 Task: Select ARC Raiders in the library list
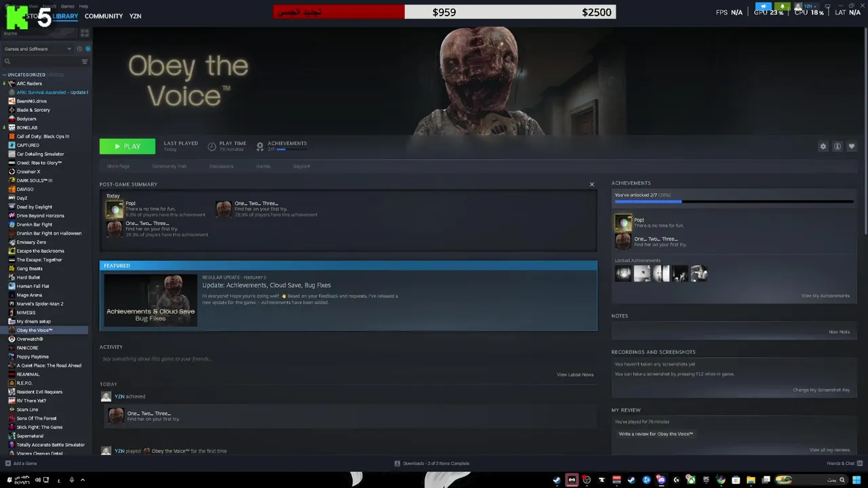click(29, 83)
